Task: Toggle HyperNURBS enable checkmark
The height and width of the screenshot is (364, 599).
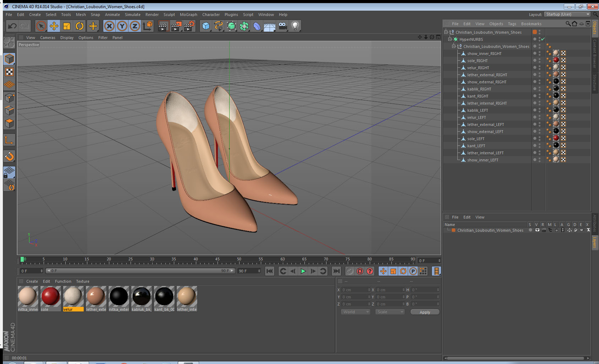Action: click(x=543, y=39)
